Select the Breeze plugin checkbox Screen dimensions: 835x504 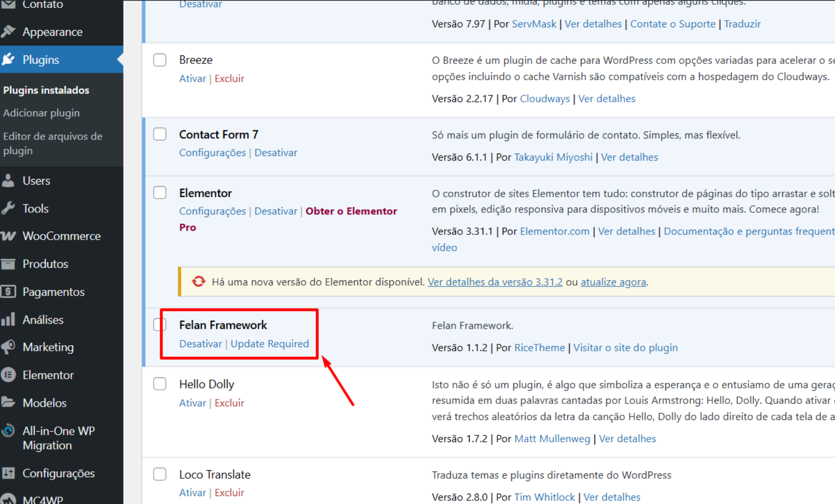pyautogui.click(x=160, y=60)
